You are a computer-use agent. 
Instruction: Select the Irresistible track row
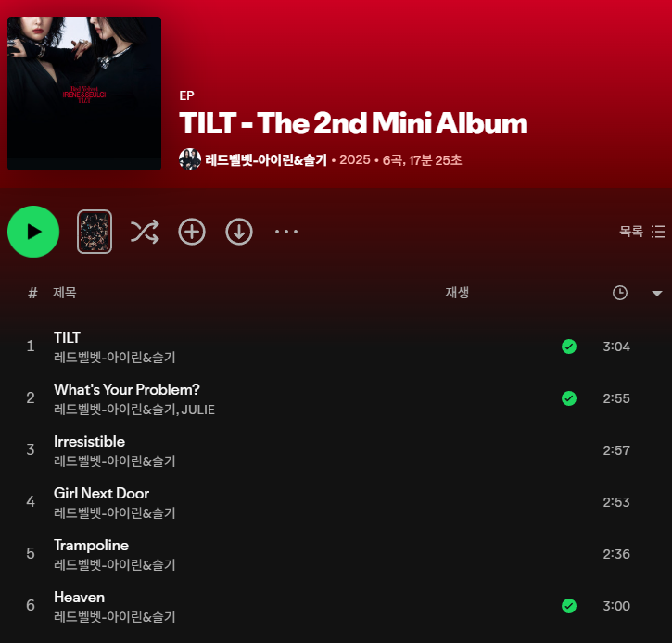[x=336, y=450]
